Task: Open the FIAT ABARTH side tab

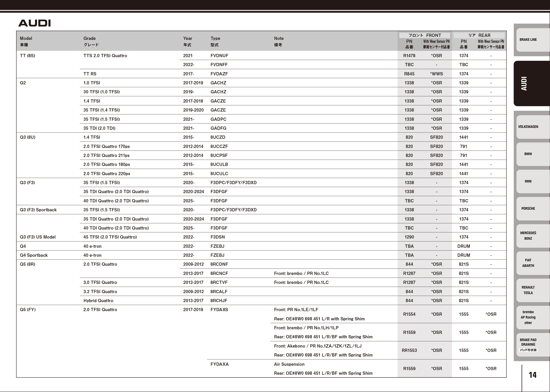Action: tap(533, 263)
